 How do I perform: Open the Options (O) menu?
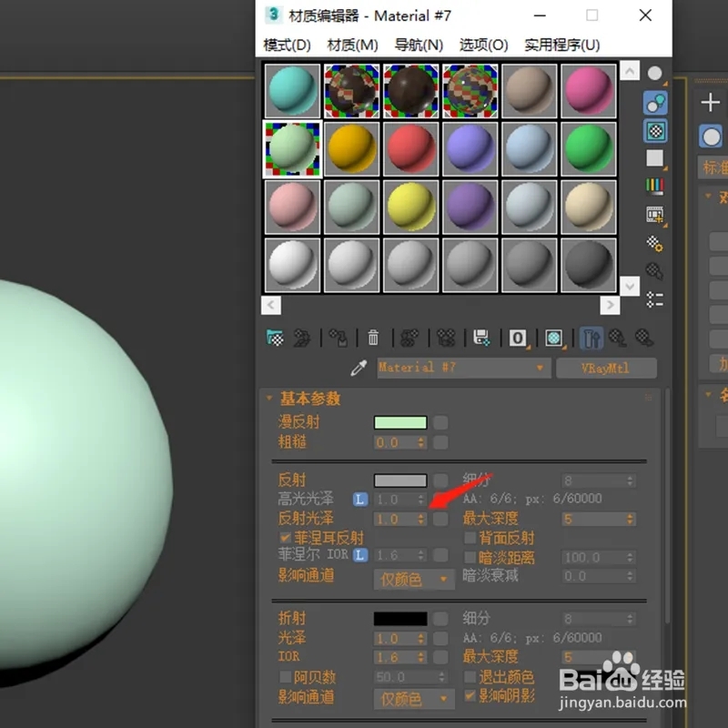click(483, 45)
